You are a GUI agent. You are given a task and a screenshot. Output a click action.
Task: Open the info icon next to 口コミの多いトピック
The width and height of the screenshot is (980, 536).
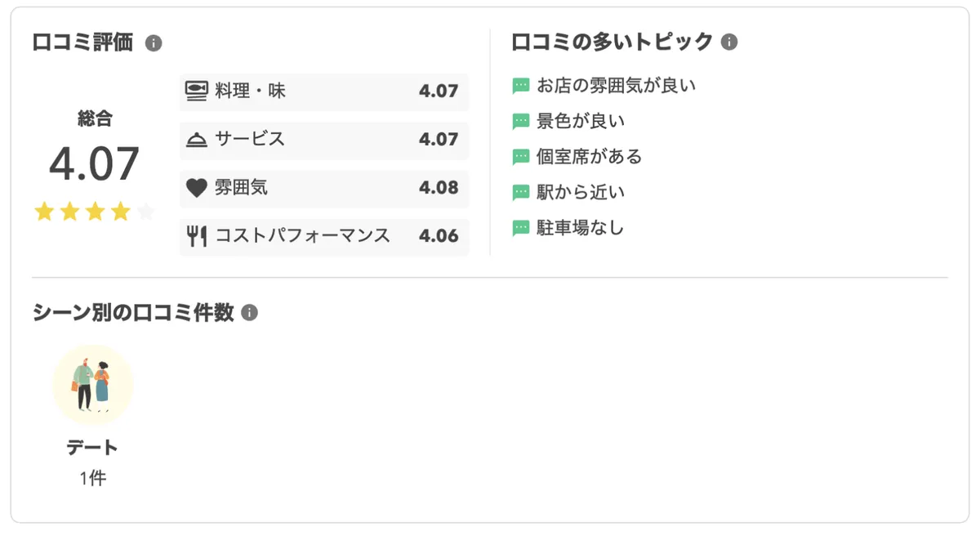pyautogui.click(x=729, y=42)
